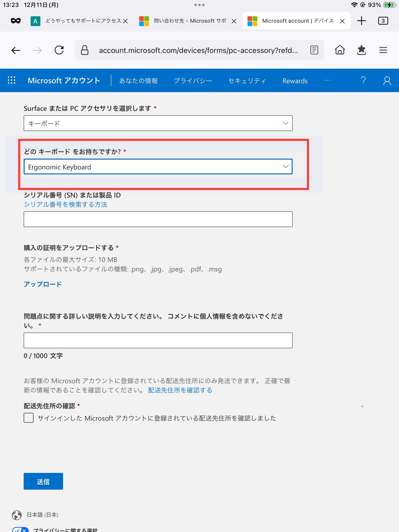The height and width of the screenshot is (532, 399).
Task: Click the '各ファイルの最大サイズ: 10 MB' text
Action: [x=70, y=260]
